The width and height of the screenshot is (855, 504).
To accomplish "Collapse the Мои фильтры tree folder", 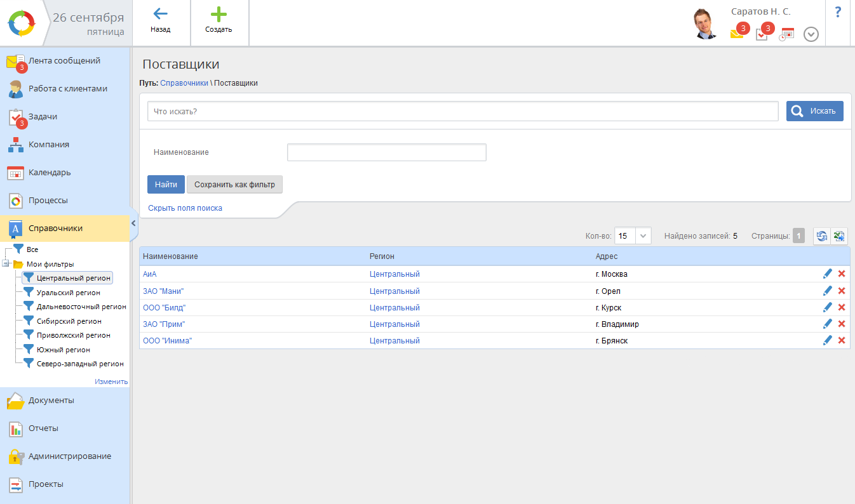I will point(6,264).
